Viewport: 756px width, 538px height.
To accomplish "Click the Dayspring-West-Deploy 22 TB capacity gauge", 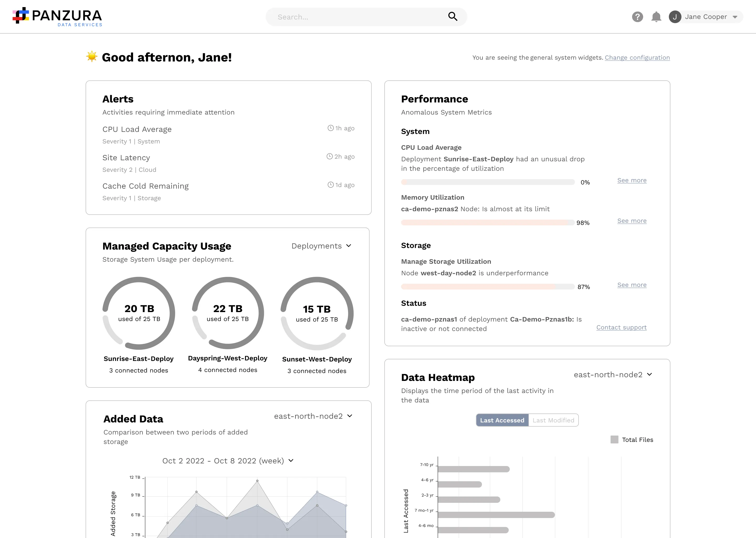I will click(x=228, y=313).
